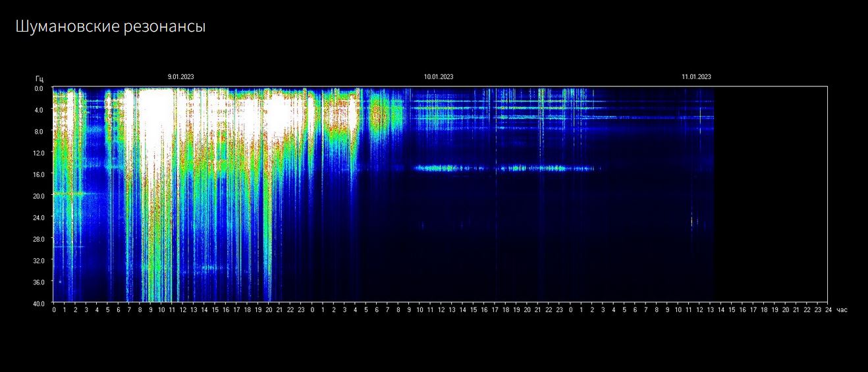Click the "час" time axis unit label
The height and width of the screenshot is (372, 868).
[842, 309]
